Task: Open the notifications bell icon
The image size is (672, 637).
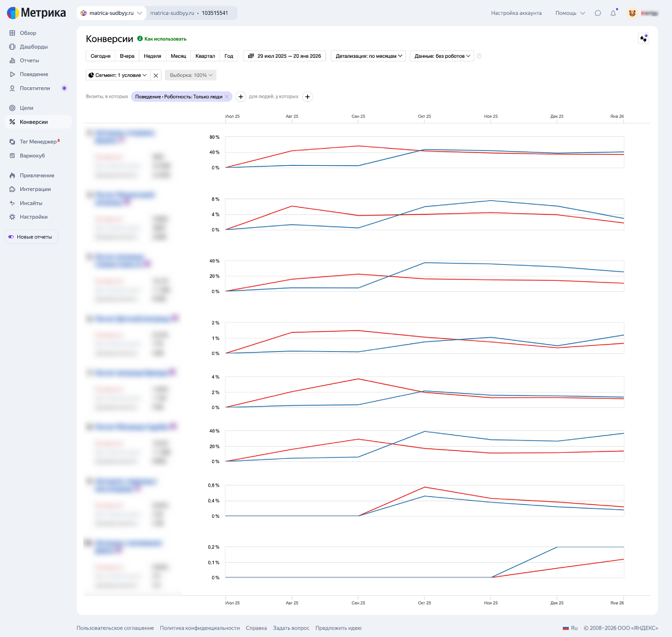Action: pyautogui.click(x=613, y=13)
